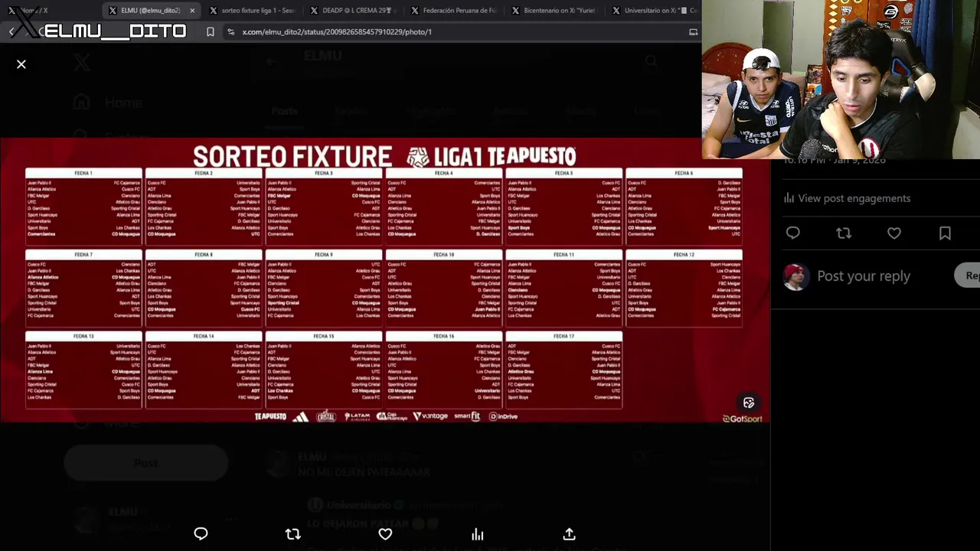Click the Post your reply field
Image resolution: width=980 pixels, height=551 pixels.
(864, 276)
